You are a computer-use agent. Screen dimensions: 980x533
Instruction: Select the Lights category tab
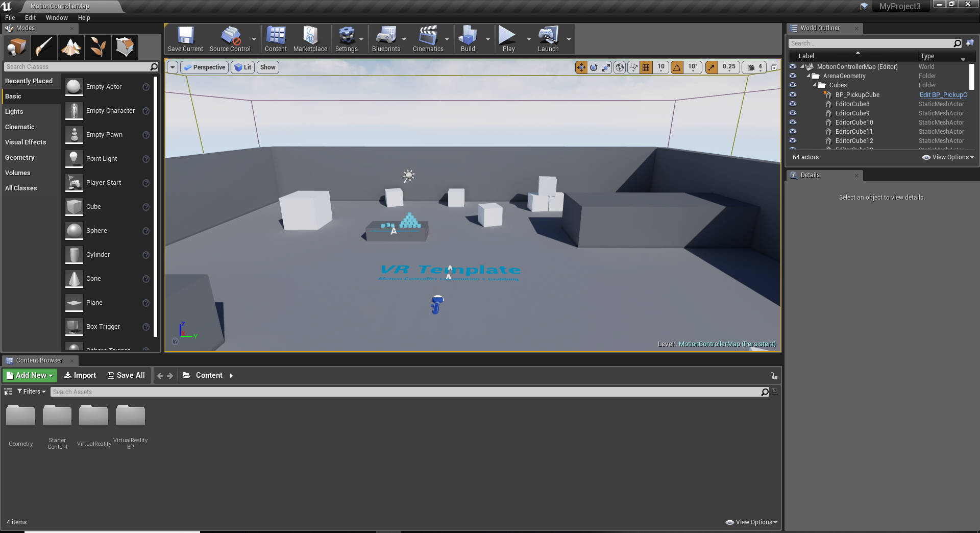coord(31,112)
